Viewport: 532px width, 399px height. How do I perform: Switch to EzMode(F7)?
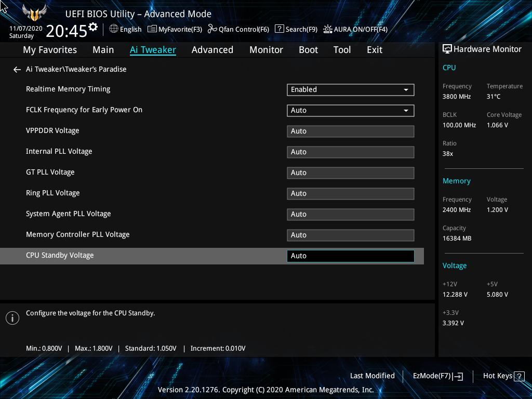click(x=438, y=376)
